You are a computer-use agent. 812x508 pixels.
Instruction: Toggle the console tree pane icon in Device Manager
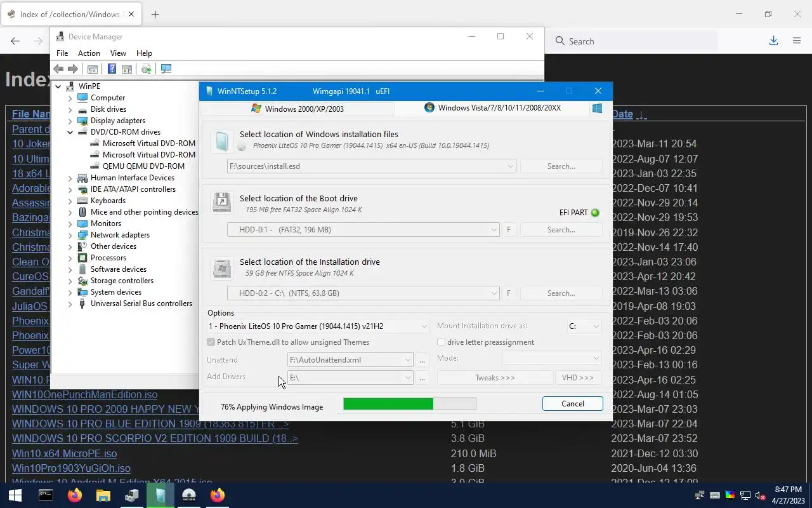93,69
